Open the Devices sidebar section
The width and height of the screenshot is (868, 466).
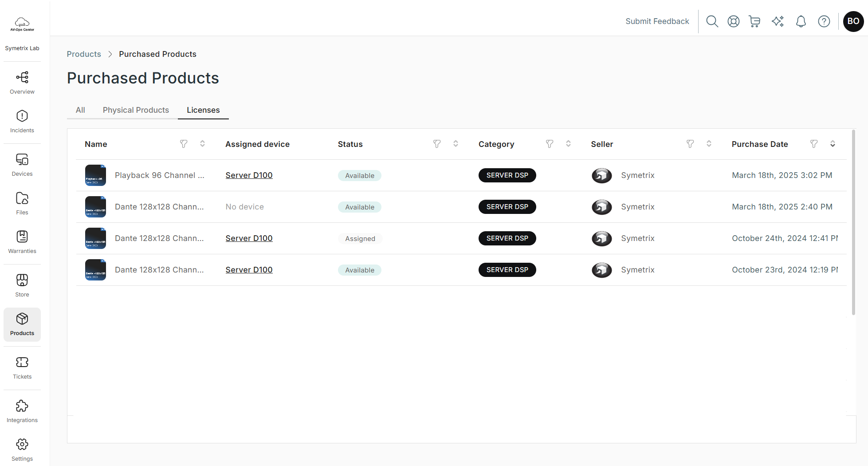point(22,165)
